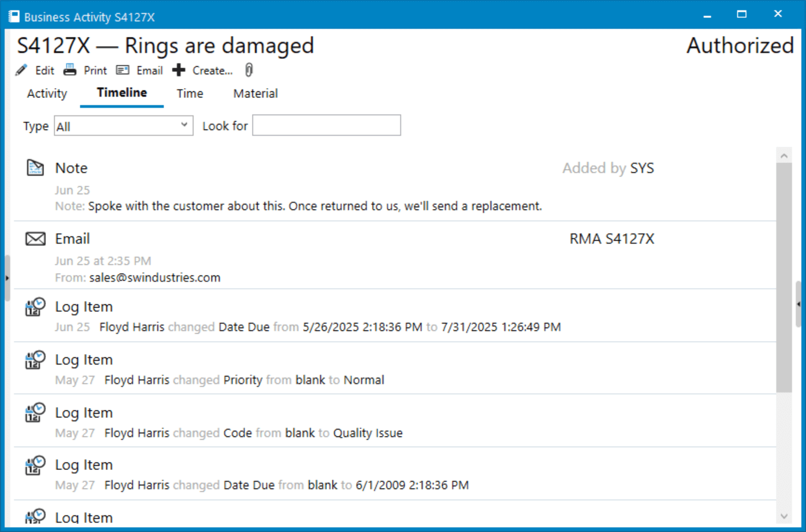Click the Create plus icon
This screenshot has height=532, width=806.
point(179,70)
